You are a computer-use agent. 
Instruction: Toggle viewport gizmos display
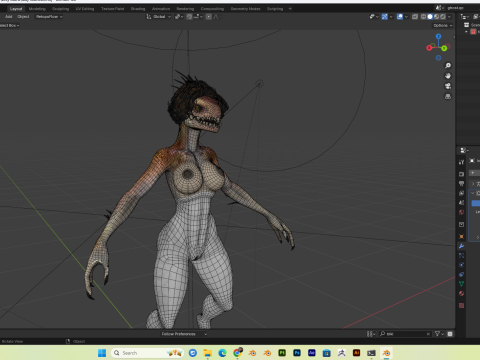385,17
